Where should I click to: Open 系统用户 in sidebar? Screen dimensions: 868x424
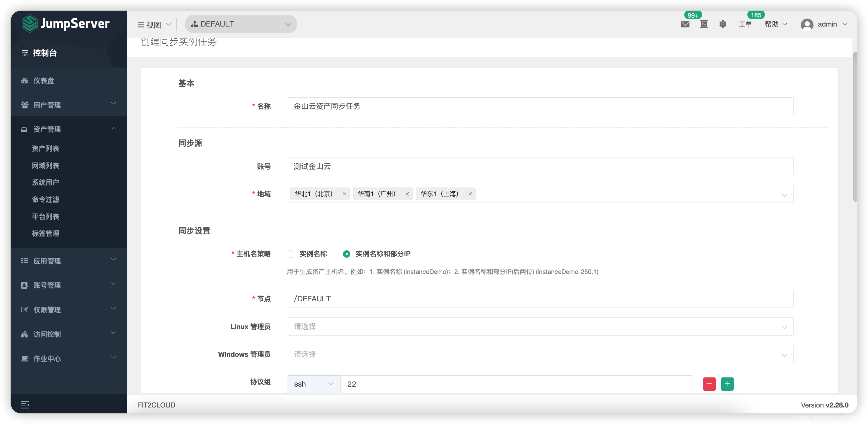click(x=45, y=183)
